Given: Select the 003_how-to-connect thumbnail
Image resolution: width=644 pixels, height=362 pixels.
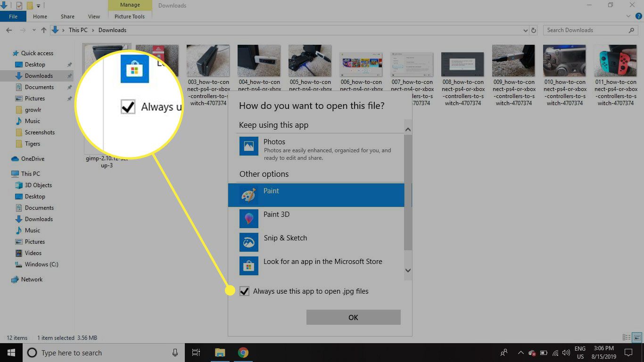Looking at the screenshot, I should pos(208,61).
